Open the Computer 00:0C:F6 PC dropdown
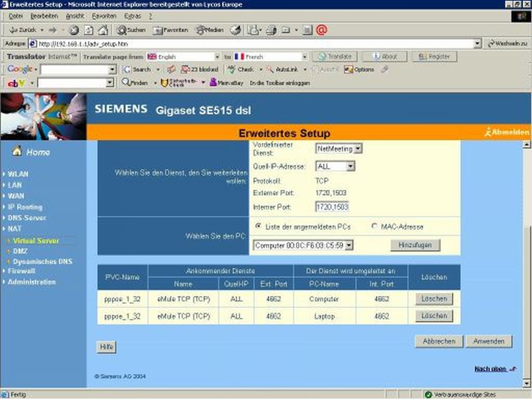The height and width of the screenshot is (399, 532). coord(303,245)
